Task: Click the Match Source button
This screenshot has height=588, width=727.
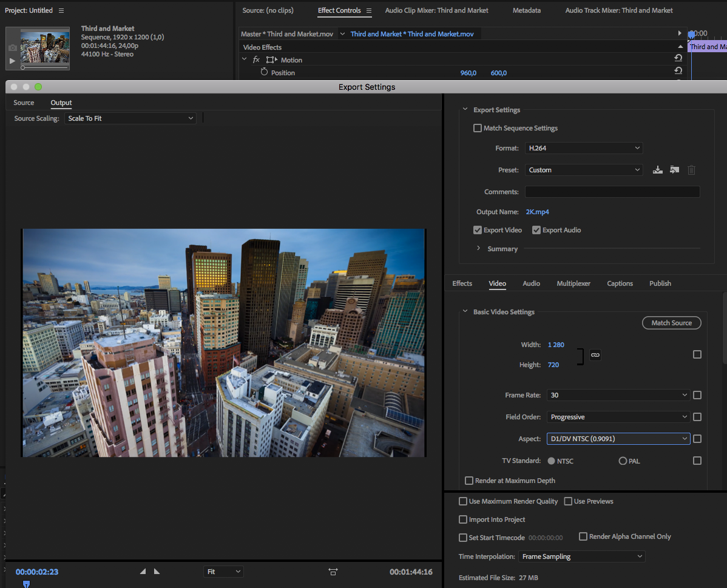Action: click(671, 323)
